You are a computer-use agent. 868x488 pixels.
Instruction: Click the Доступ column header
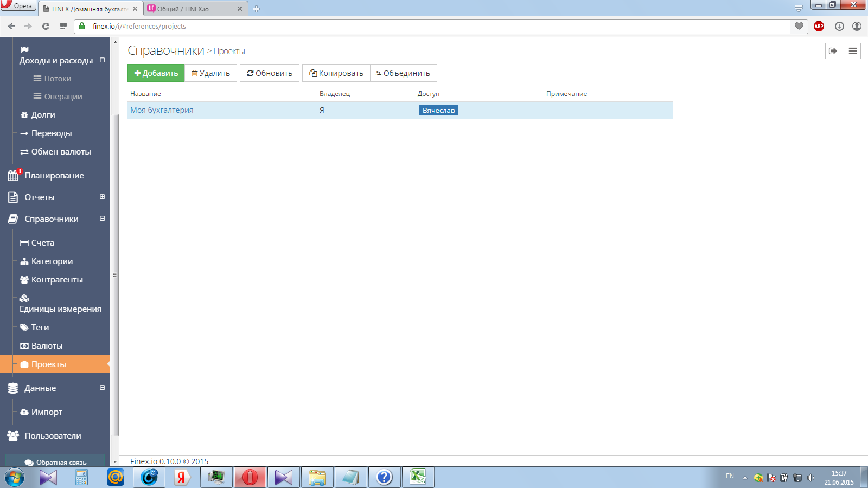429,94
